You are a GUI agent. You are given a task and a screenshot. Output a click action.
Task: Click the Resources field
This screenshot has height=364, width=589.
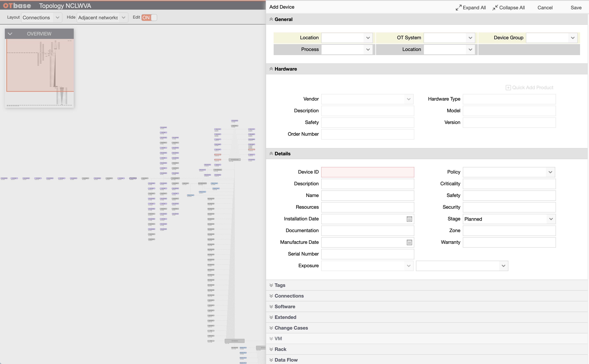(x=368, y=207)
